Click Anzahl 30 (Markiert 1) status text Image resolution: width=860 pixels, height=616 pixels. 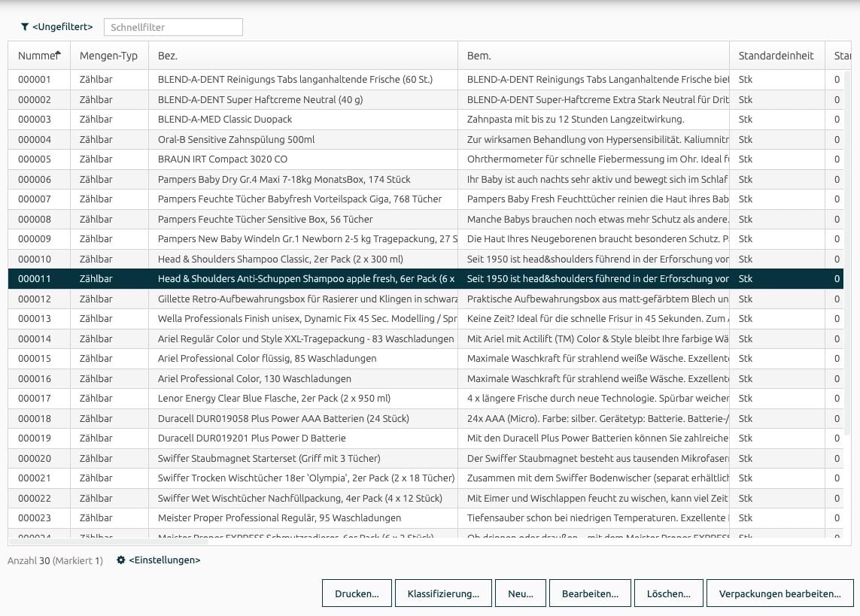[55, 560]
